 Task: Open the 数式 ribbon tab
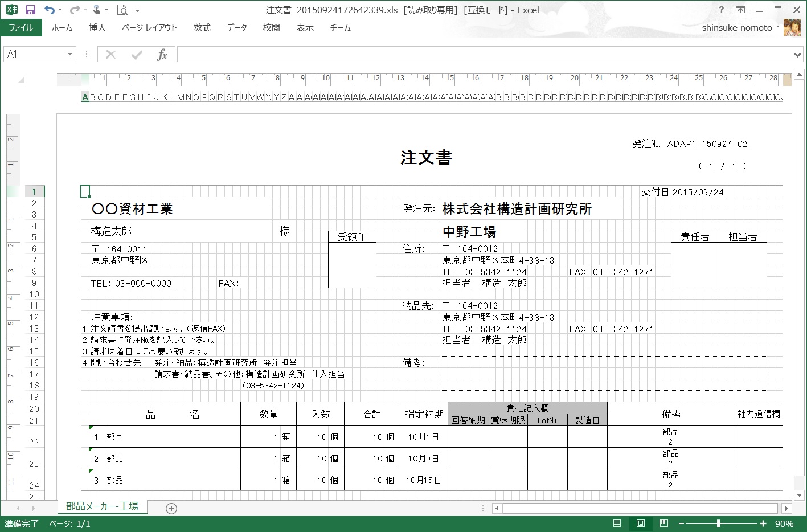[202, 27]
